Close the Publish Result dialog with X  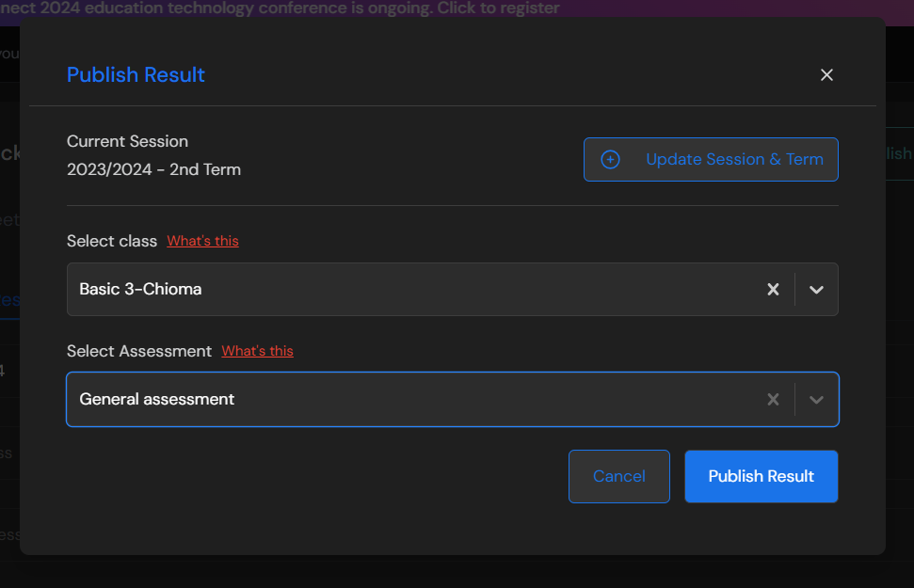[826, 75]
